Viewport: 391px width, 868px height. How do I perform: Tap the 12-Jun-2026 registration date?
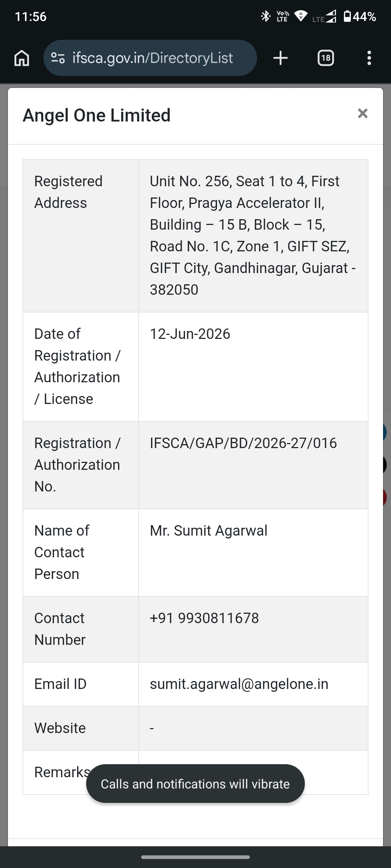coord(190,334)
